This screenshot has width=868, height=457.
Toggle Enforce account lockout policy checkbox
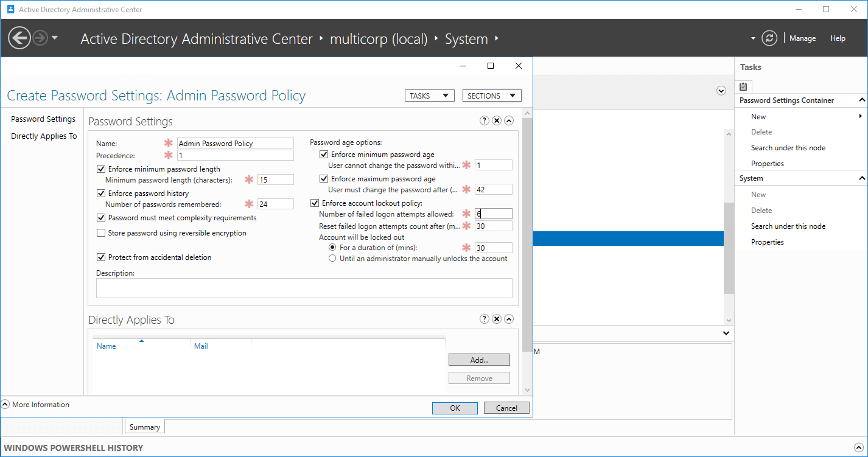coord(315,203)
